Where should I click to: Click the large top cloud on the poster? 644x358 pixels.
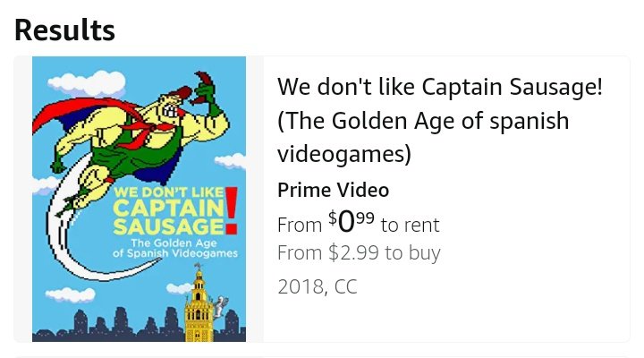pos(87,82)
